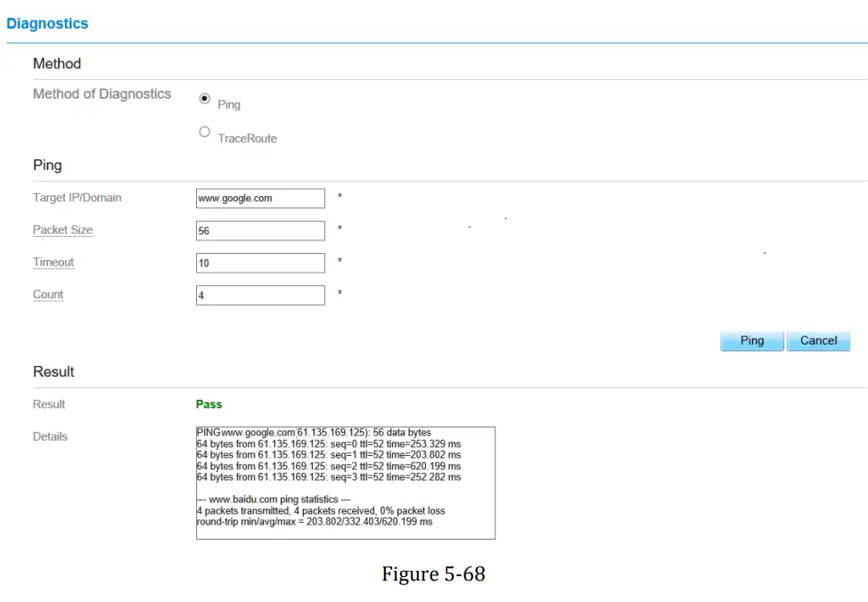Click the Figure 5-68 caption
Screen dimensions: 868x602
pyautogui.click(x=433, y=574)
